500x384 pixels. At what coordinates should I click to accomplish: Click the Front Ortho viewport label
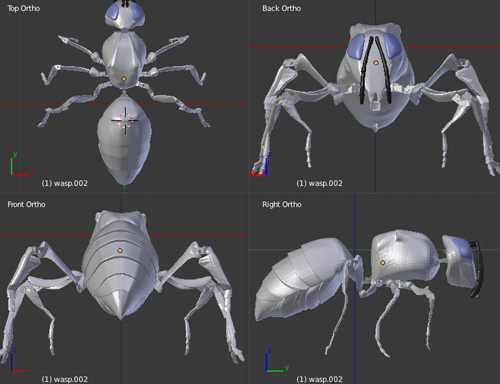tap(26, 204)
